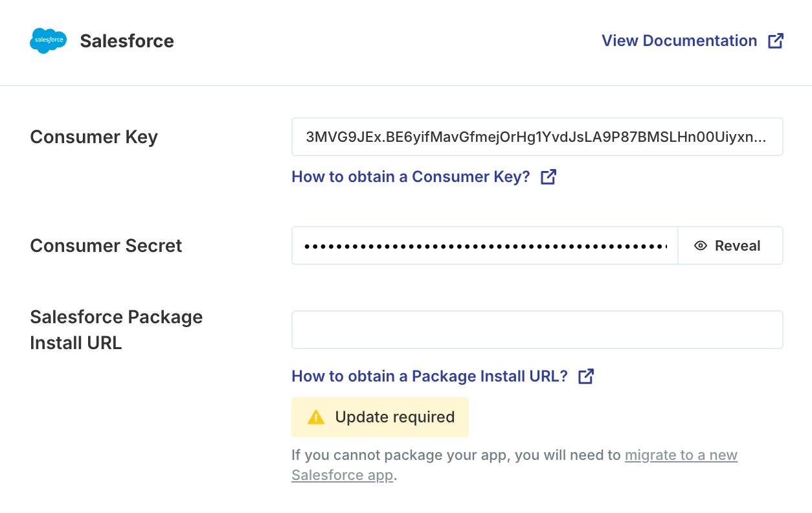Click the external-link icon beside View Documentation
The width and height of the screenshot is (812, 513).
click(x=776, y=41)
